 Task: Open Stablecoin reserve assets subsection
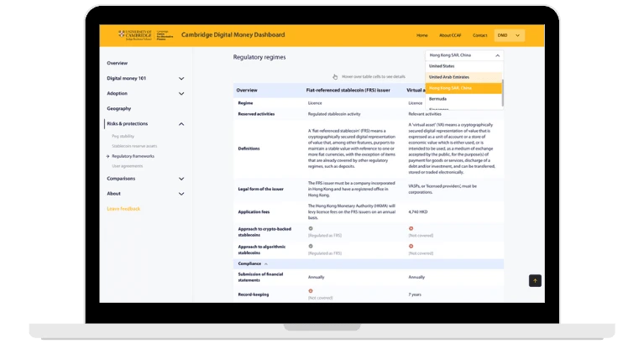(x=134, y=146)
